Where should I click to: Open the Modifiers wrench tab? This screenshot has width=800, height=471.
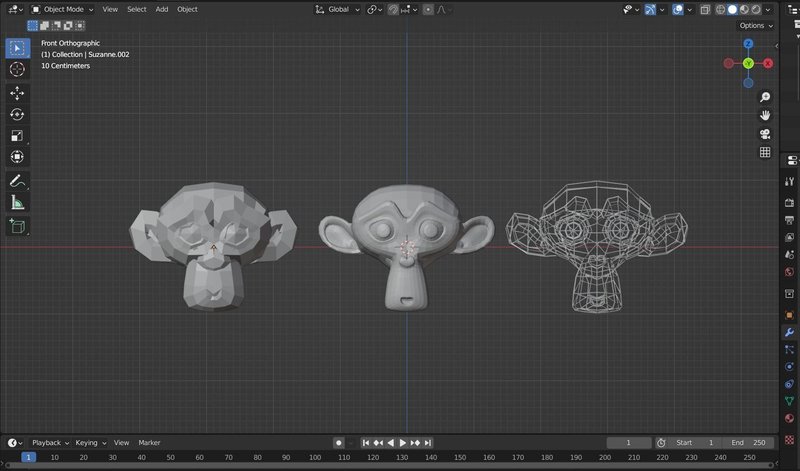click(789, 332)
